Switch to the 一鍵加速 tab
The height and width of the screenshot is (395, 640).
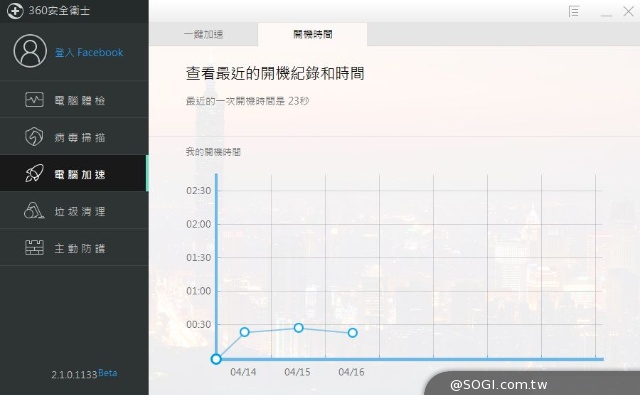click(x=203, y=34)
